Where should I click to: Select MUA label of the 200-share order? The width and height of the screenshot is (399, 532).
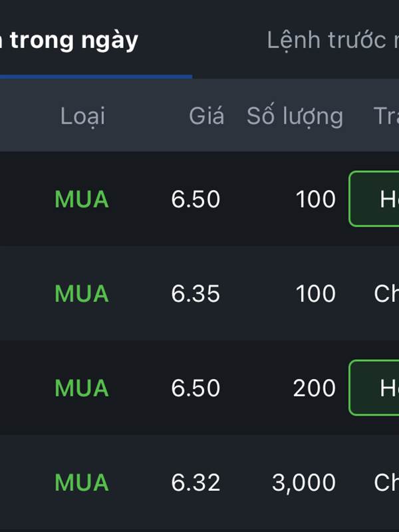click(x=82, y=388)
